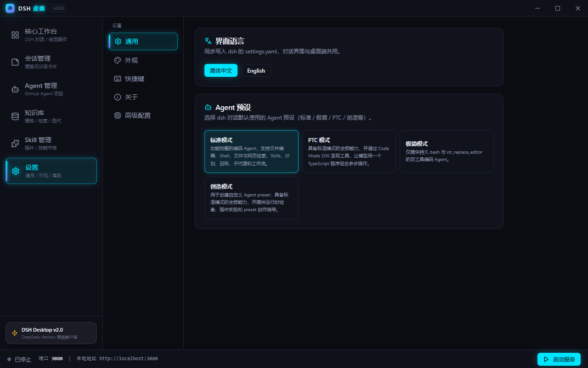The width and height of the screenshot is (588, 368).
Task: Select 简体中文 interface language
Action: (x=221, y=70)
